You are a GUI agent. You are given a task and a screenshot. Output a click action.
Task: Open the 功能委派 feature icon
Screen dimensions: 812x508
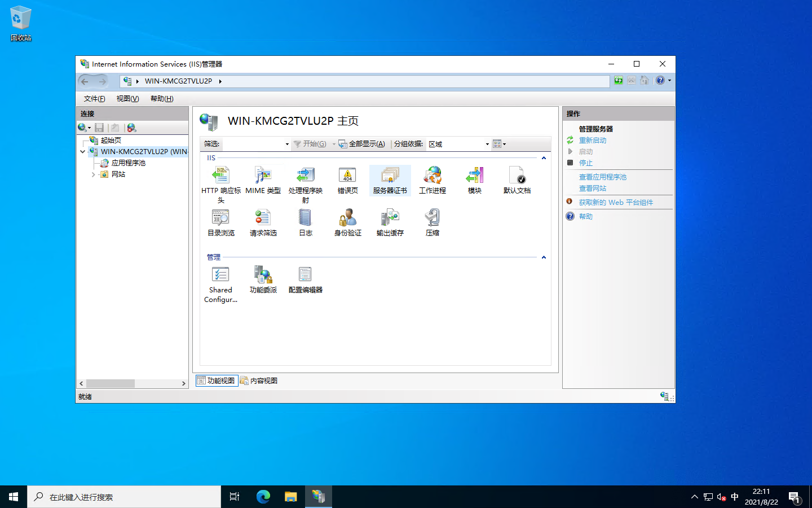pyautogui.click(x=263, y=279)
